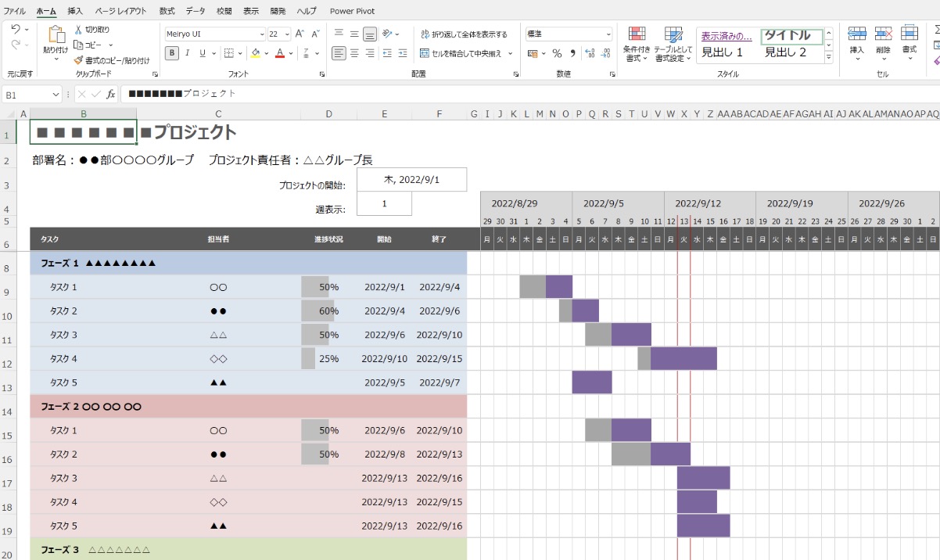This screenshot has height=560, width=940.
Task: Apply the 見出し 1 cell style
Action: click(723, 52)
